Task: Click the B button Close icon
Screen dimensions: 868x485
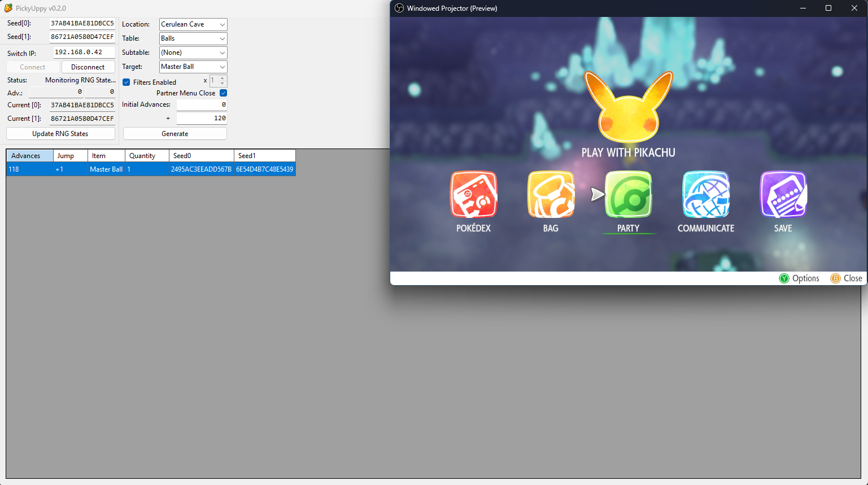Action: 835,278
